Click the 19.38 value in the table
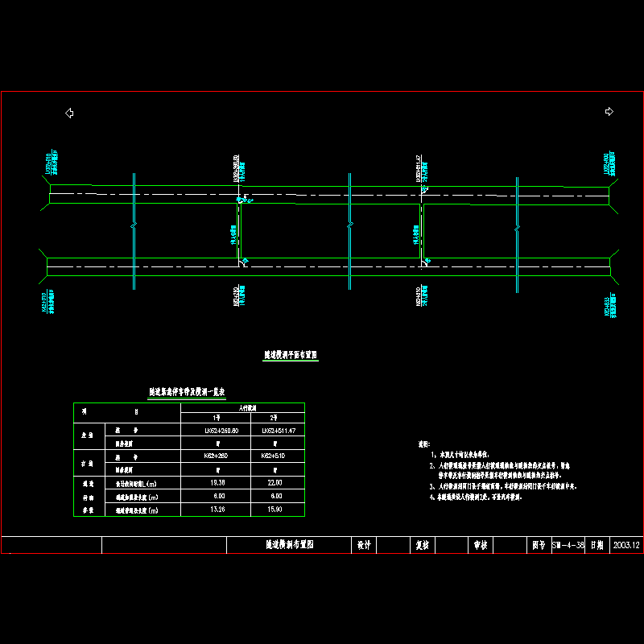 pyautogui.click(x=217, y=483)
